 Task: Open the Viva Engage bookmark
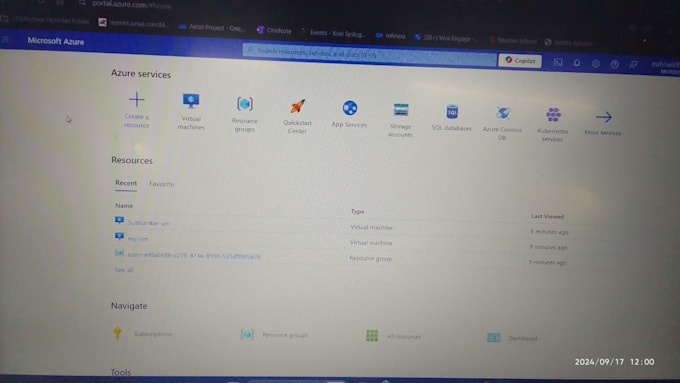[x=445, y=38]
